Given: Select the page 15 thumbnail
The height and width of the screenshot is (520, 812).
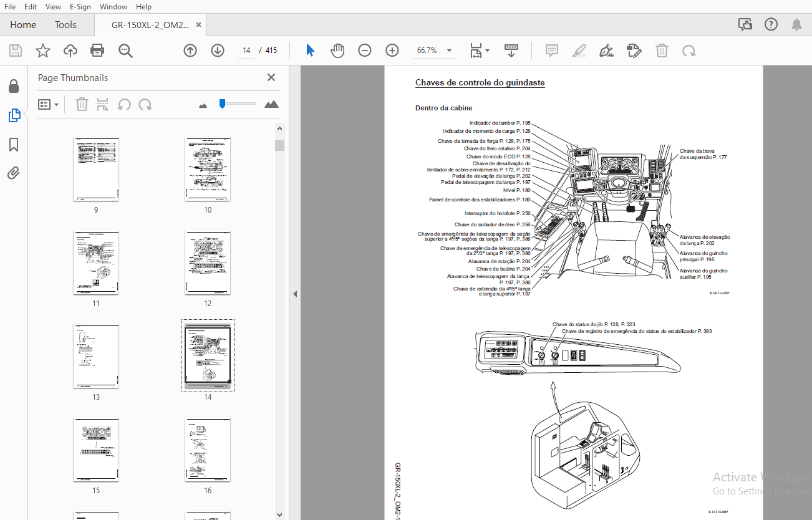Looking at the screenshot, I should point(96,450).
